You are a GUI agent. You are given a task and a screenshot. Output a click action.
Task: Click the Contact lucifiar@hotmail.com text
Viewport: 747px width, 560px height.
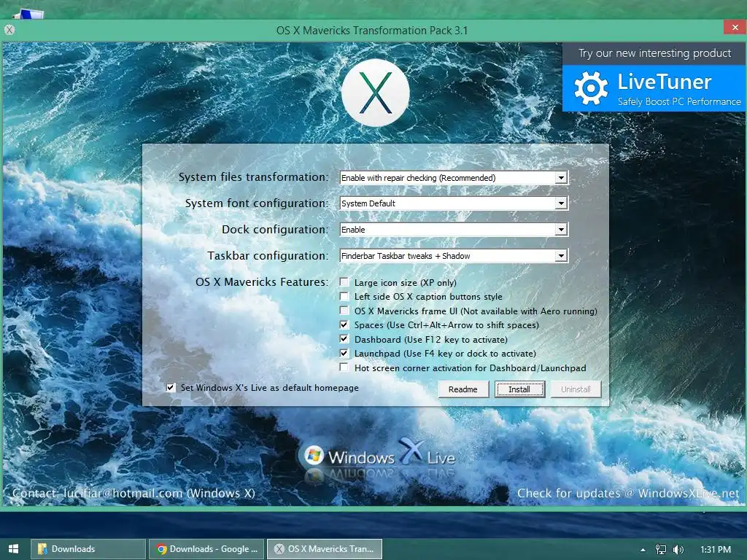click(133, 494)
